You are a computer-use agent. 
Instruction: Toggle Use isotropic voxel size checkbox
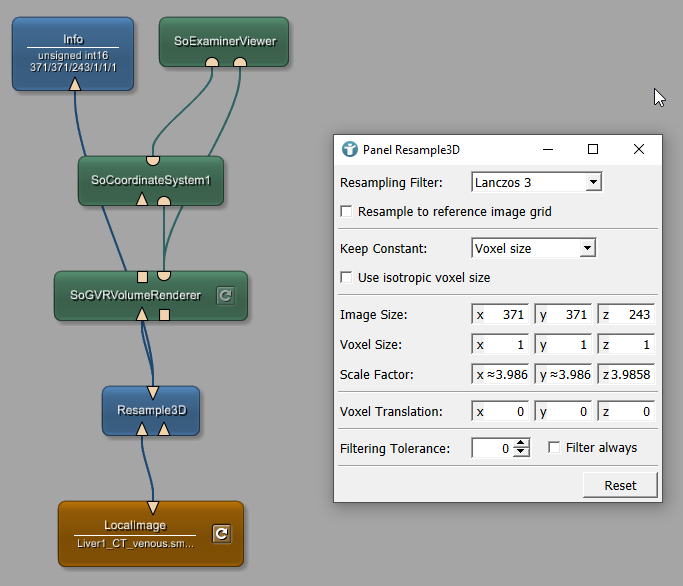(347, 277)
